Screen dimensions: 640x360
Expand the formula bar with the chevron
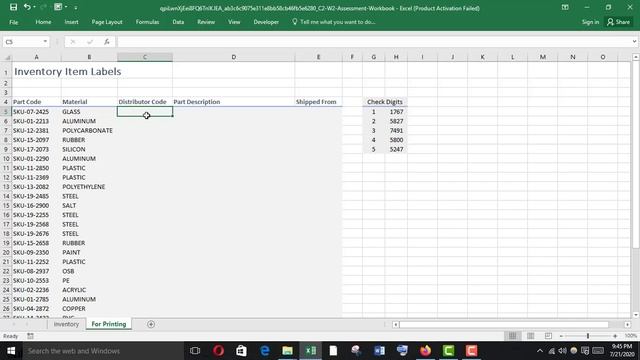(634, 42)
